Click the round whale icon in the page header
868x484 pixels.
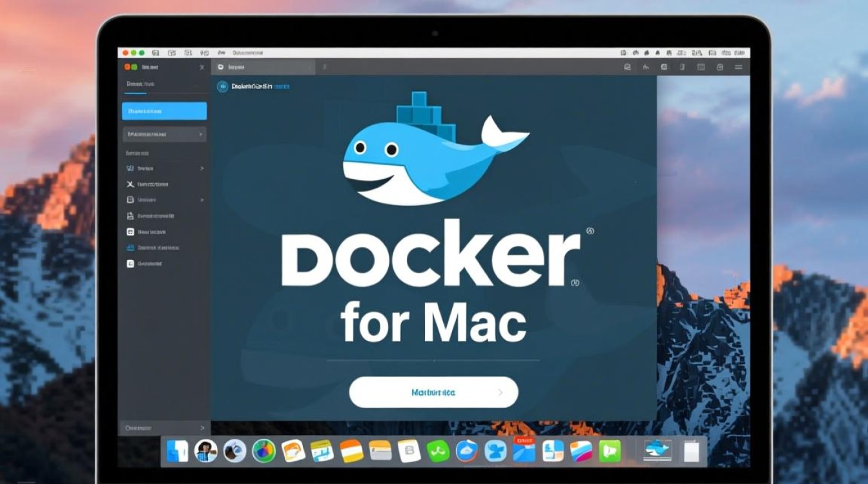(x=222, y=86)
